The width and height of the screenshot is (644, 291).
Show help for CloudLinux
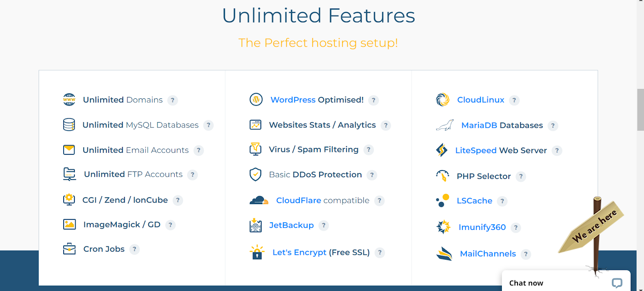(x=514, y=100)
